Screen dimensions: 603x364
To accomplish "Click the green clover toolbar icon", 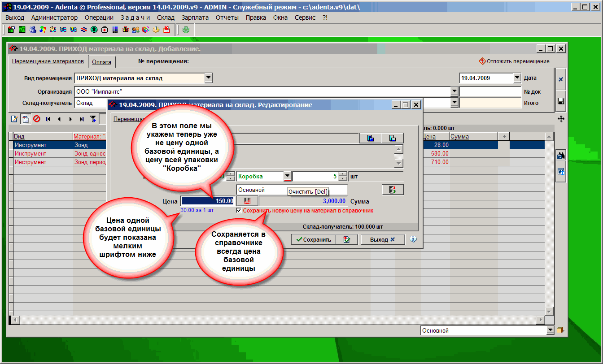I will pos(186,30).
